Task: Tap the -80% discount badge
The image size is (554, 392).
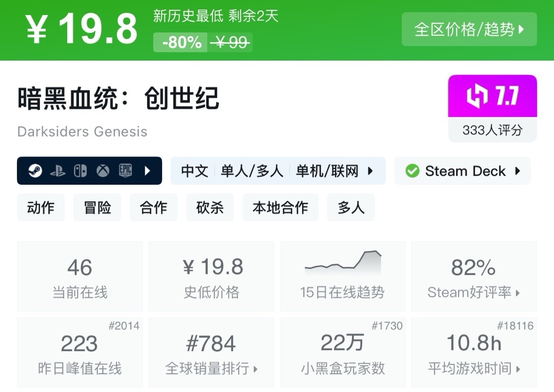Action: (181, 43)
